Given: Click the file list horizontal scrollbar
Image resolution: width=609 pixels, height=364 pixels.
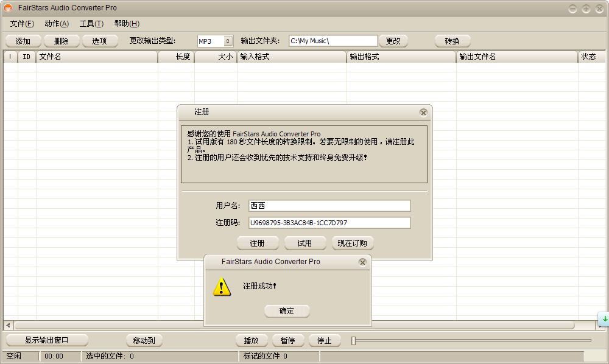Looking at the screenshot, I should 294,325.
